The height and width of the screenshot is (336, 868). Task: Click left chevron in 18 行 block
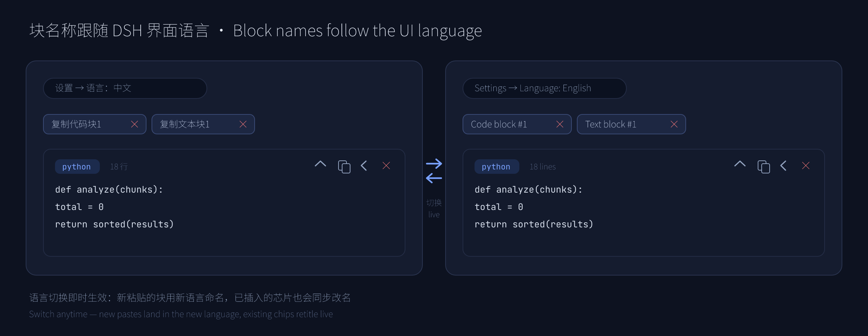tap(364, 166)
